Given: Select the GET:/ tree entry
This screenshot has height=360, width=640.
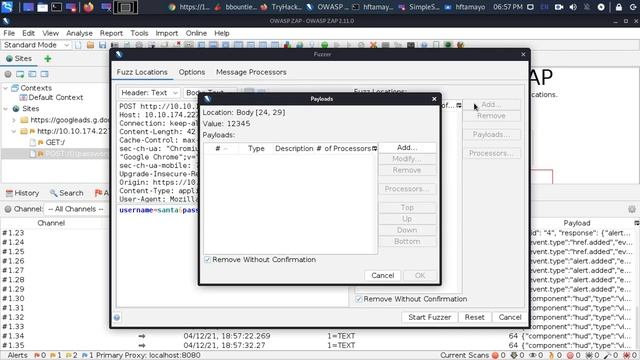Looking at the screenshot, I should tap(55, 142).
